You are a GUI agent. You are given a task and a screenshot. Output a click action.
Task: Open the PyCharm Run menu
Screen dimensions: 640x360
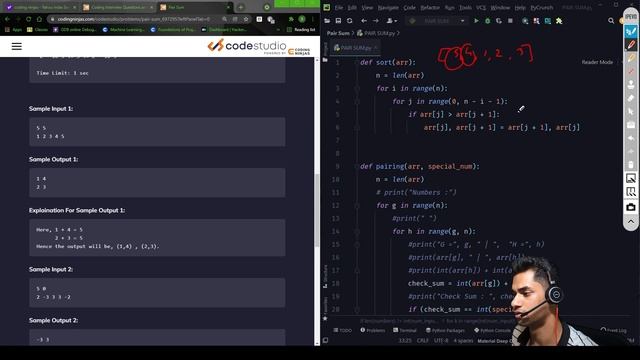tap(449, 8)
